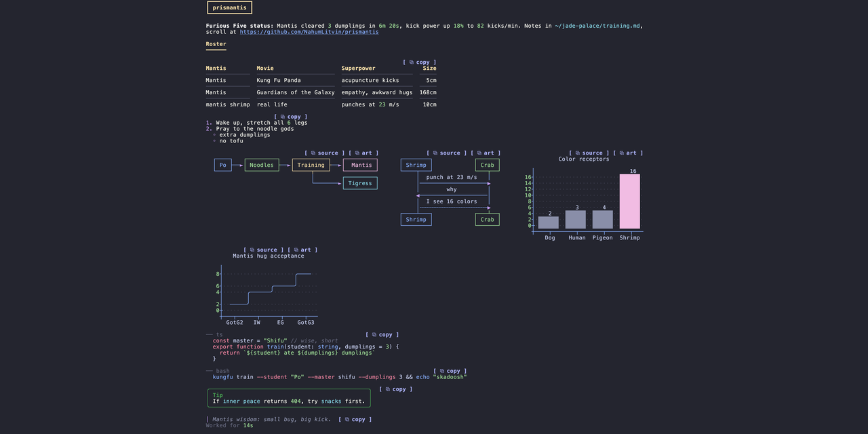
Task: Copy the Roster table
Action: [x=420, y=62]
